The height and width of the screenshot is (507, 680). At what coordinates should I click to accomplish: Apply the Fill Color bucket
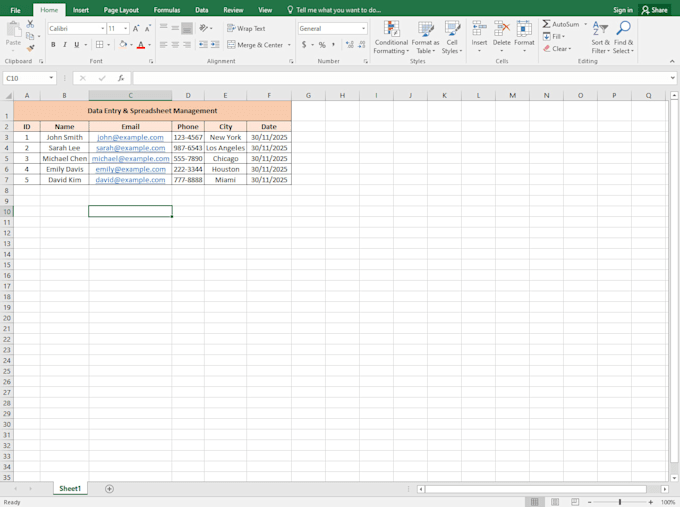[x=123, y=45]
